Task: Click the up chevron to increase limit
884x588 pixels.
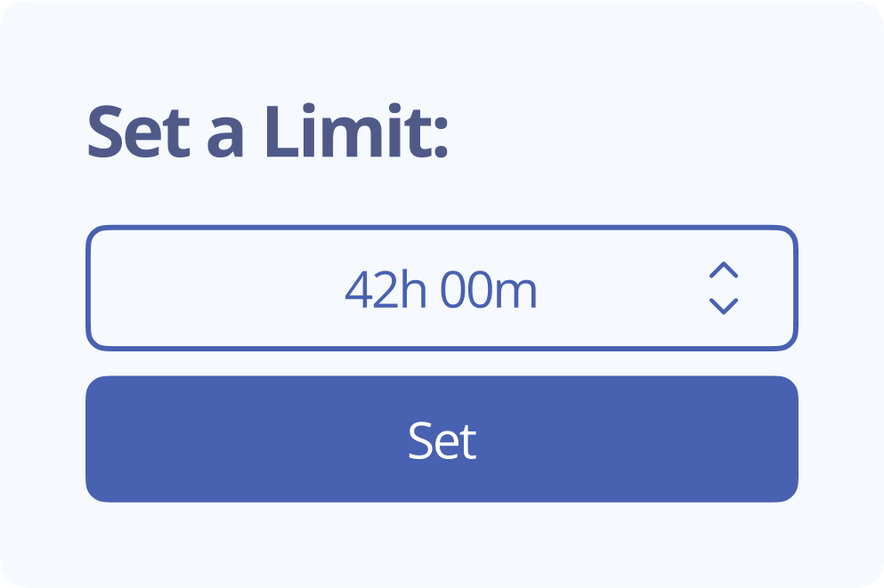Action: point(724,270)
